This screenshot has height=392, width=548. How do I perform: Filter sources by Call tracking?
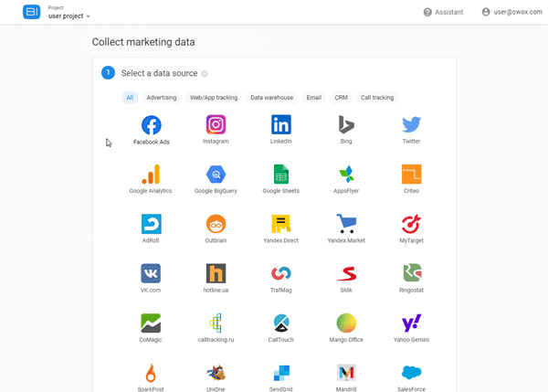tap(377, 98)
